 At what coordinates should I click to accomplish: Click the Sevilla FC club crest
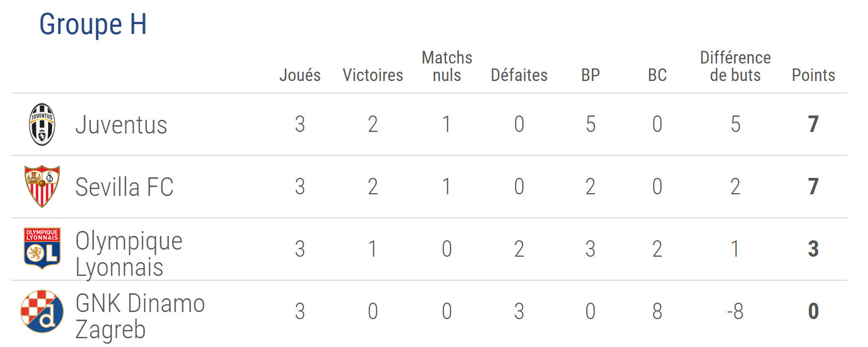click(x=42, y=186)
